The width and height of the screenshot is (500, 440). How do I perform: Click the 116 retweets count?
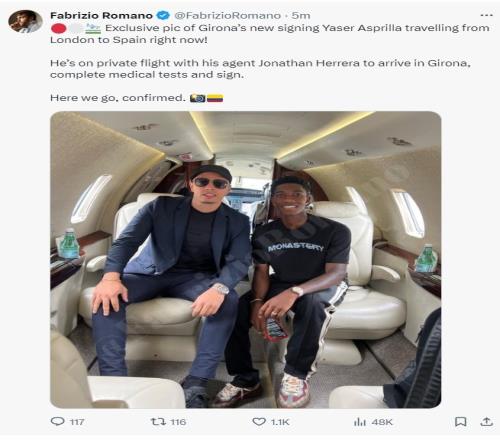tap(178, 422)
